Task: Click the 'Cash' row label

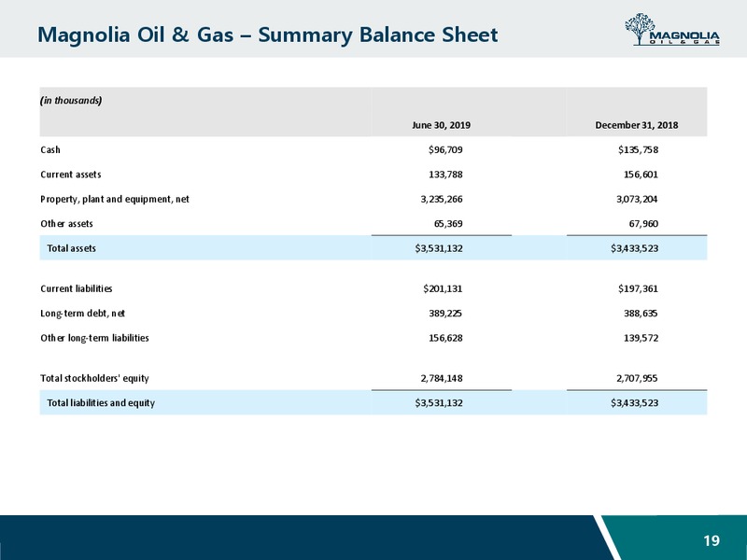Action: pyautogui.click(x=50, y=150)
